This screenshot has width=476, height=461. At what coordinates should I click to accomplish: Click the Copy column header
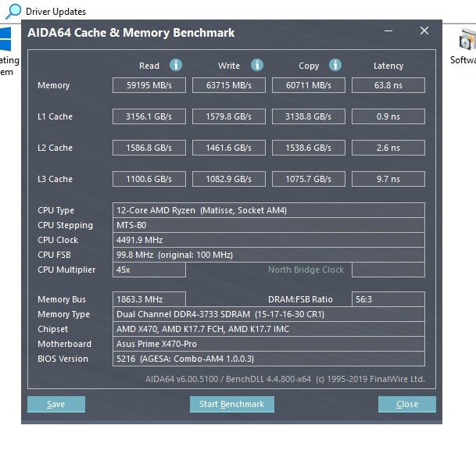(x=309, y=66)
